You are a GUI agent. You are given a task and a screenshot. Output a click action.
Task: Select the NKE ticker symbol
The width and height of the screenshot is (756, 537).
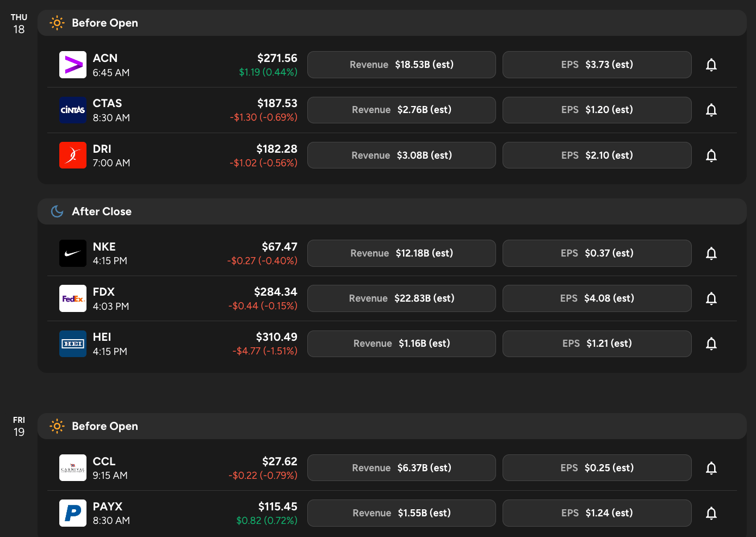(104, 247)
